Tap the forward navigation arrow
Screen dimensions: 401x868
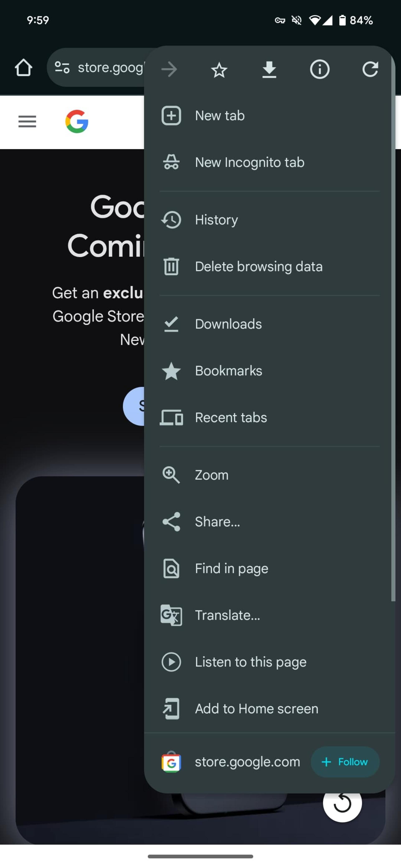(169, 69)
